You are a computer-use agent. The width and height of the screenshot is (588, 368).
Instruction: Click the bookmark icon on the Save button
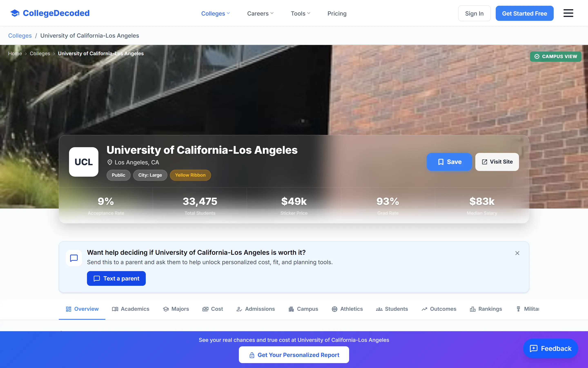(441, 162)
